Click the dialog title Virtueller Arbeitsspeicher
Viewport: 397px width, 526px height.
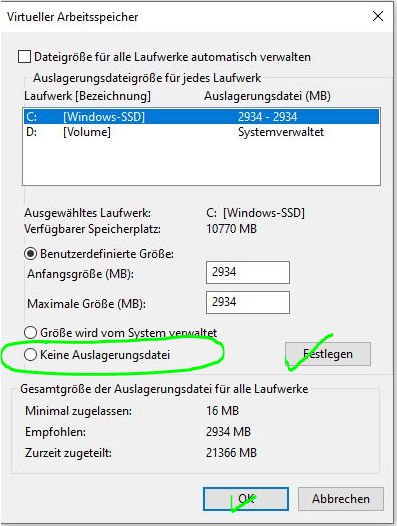click(x=72, y=17)
